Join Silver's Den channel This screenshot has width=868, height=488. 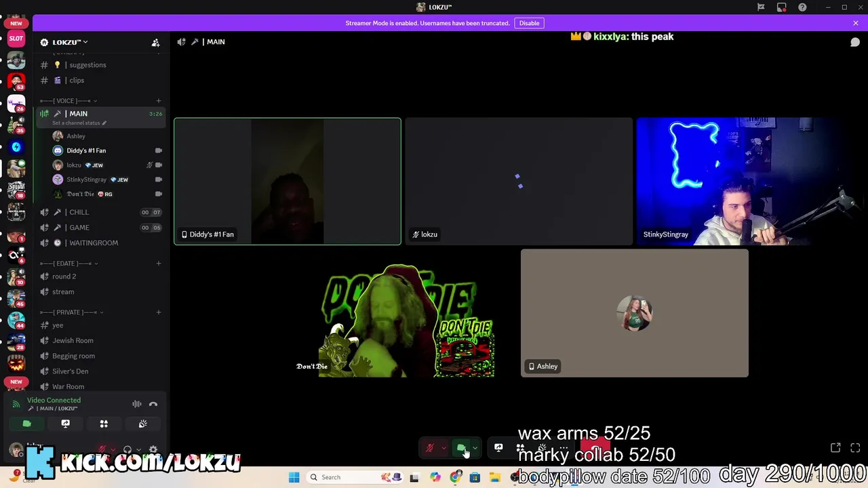[101, 371]
